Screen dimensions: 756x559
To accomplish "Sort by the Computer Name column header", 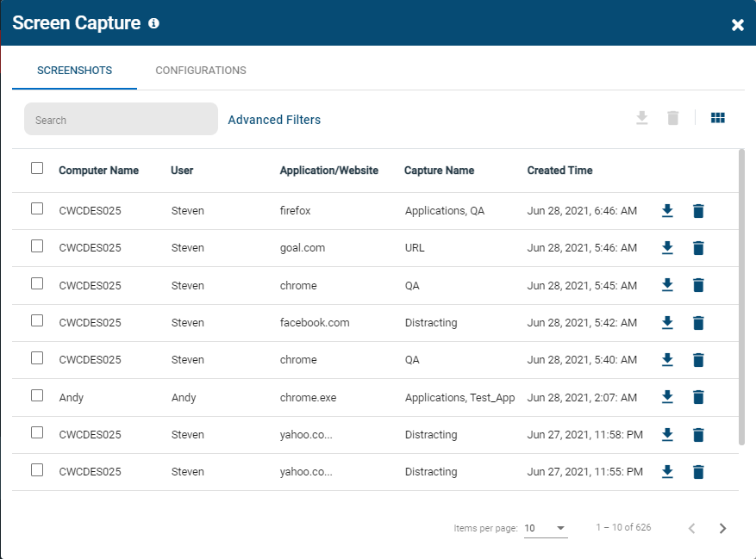I will 99,170.
